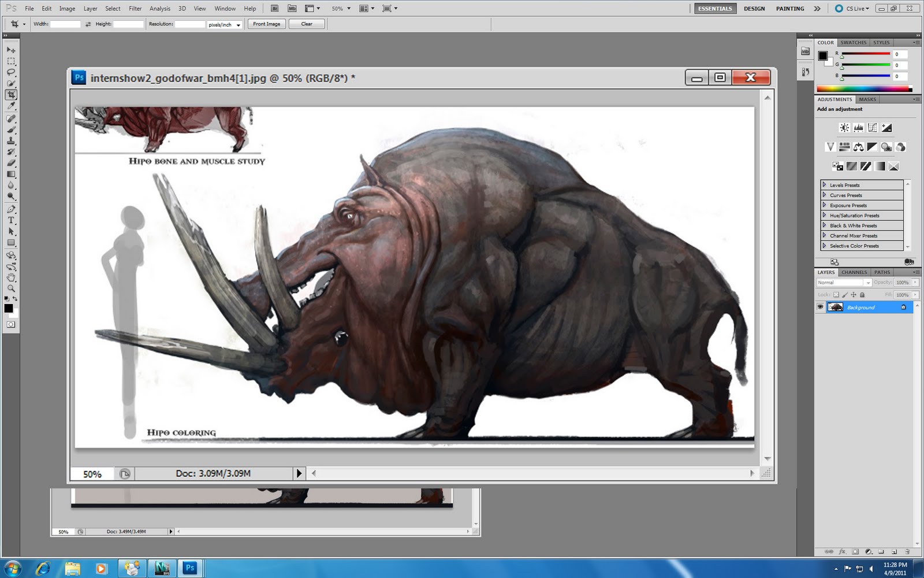This screenshot has height=578, width=924.
Task: Select the Dodge tool
Action: pyautogui.click(x=11, y=197)
